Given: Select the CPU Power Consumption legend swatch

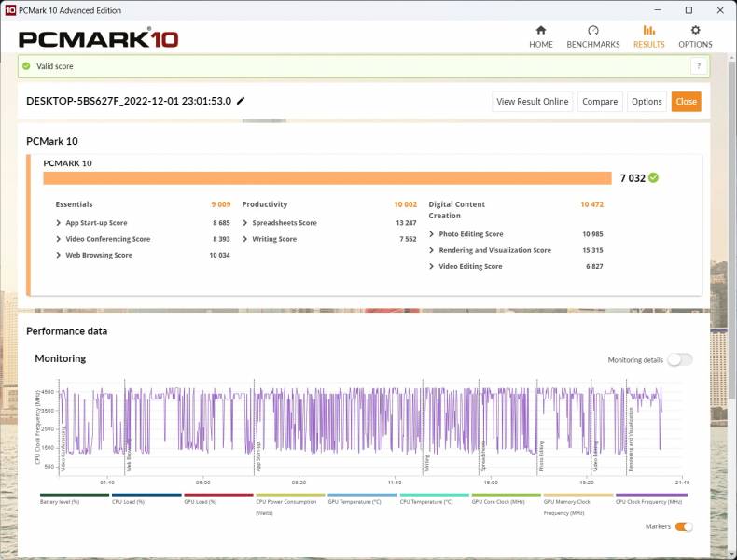Looking at the screenshot, I should [x=290, y=495].
